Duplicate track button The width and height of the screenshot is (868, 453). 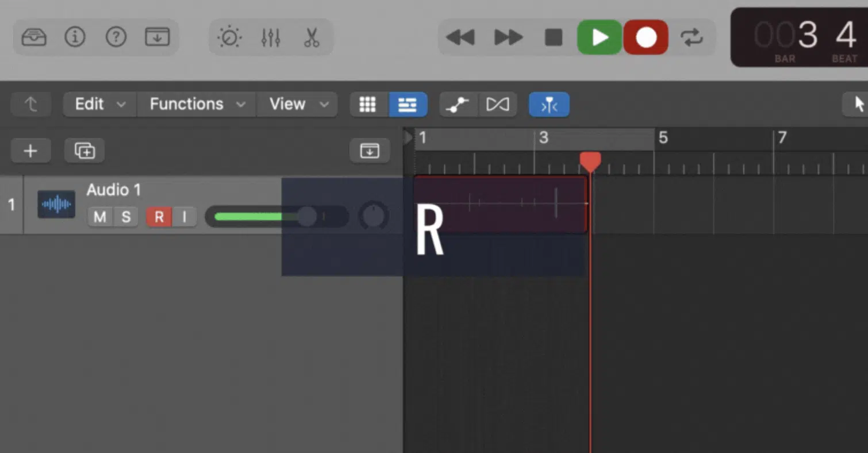(x=84, y=151)
